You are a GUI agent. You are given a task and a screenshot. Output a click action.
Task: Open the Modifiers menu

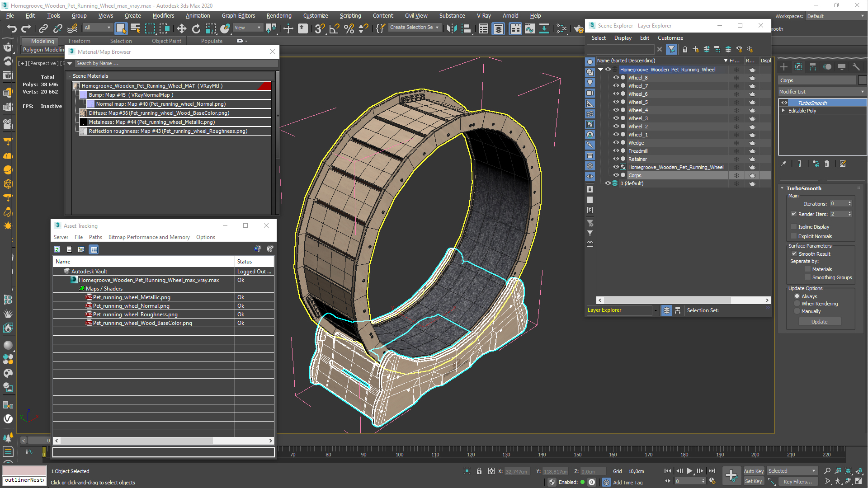click(163, 16)
